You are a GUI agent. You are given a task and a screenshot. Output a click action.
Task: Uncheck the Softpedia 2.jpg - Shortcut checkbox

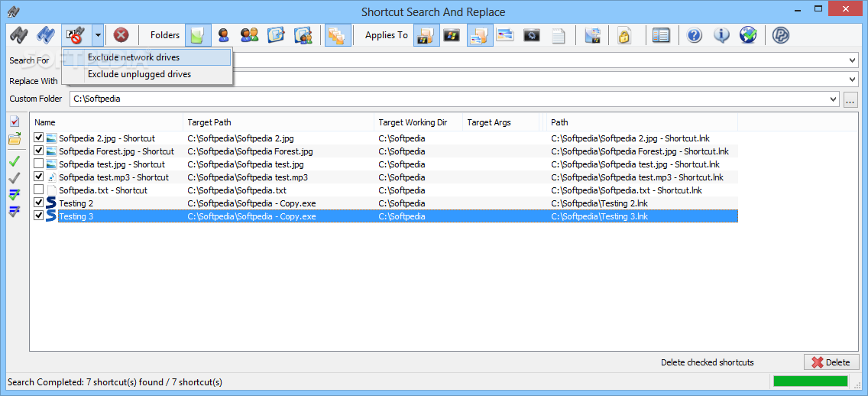click(39, 138)
